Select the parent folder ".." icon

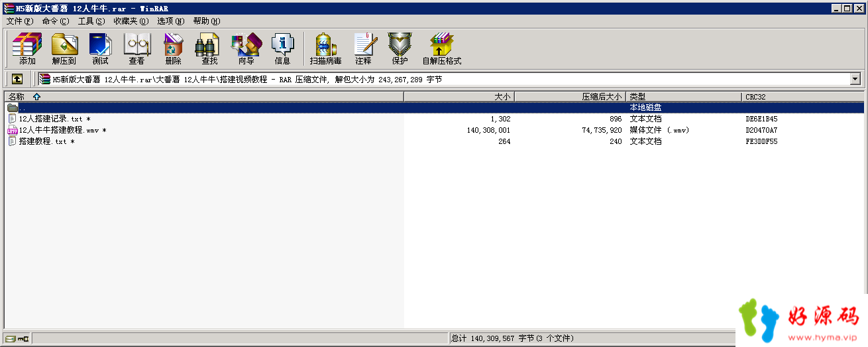click(x=12, y=107)
